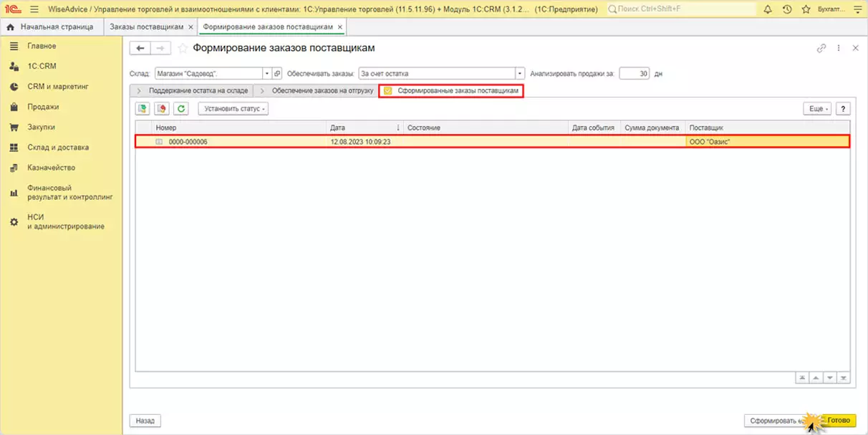
Task: Sort by Дата column header
Action: [365, 128]
